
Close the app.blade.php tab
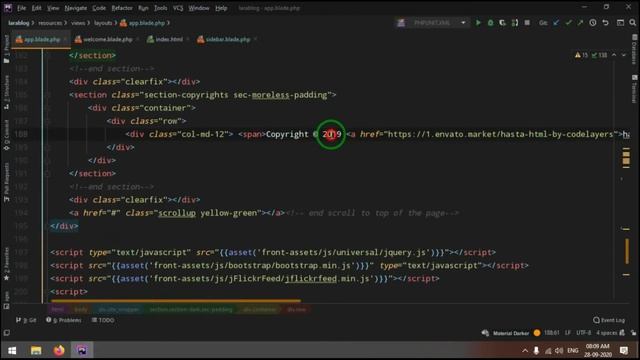click(x=65, y=40)
